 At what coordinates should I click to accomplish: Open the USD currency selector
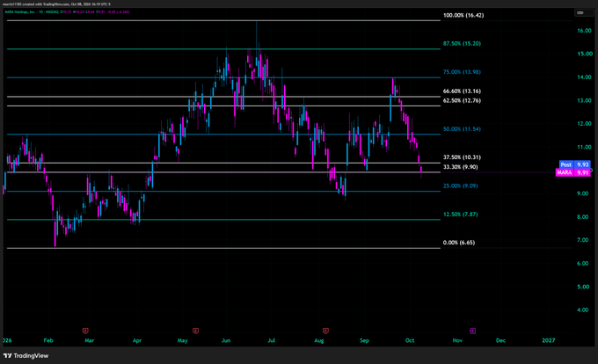pos(584,12)
